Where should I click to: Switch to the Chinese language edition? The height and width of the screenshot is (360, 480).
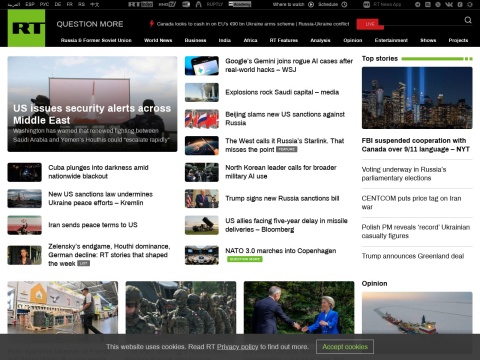point(95,4)
